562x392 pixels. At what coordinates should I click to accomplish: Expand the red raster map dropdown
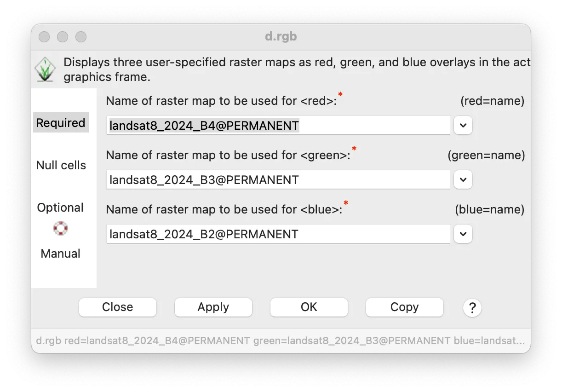tap(463, 125)
